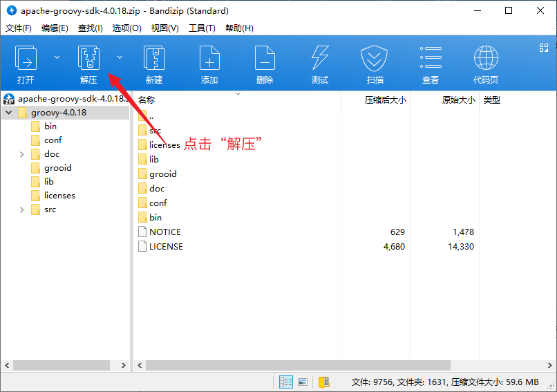This screenshot has height=392, width=557.
Task: Open dropdown arrow next to 解压
Action: point(120,57)
